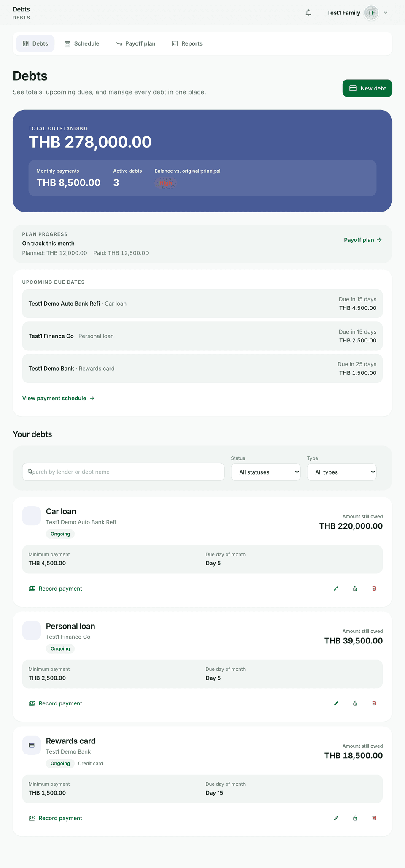405x868 pixels.
Task: Open the notifications bell
Action: pos(308,13)
